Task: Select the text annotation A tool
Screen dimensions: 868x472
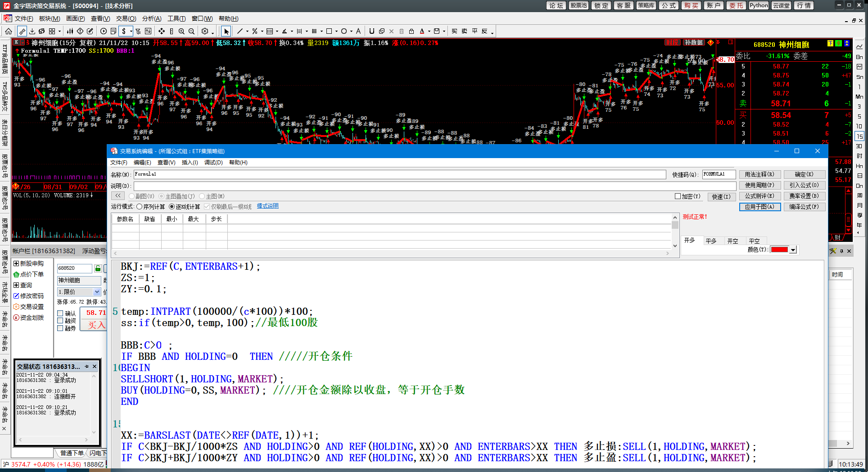Action: [x=358, y=31]
